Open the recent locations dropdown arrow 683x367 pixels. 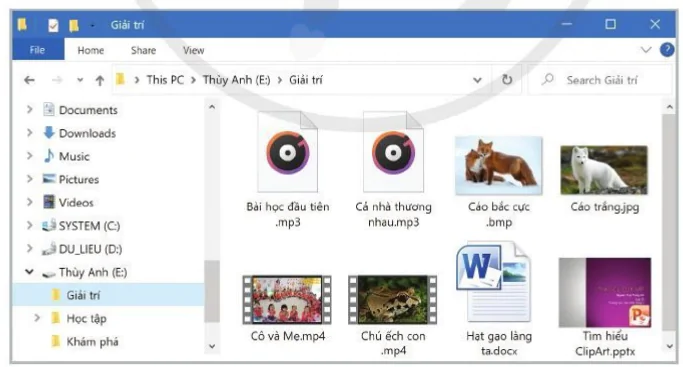tap(80, 80)
